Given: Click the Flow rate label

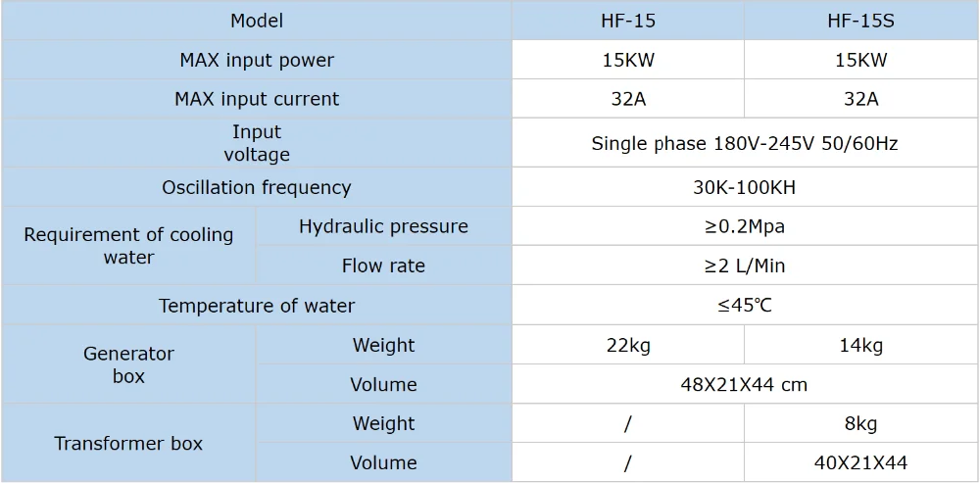Looking at the screenshot, I should click(383, 266).
